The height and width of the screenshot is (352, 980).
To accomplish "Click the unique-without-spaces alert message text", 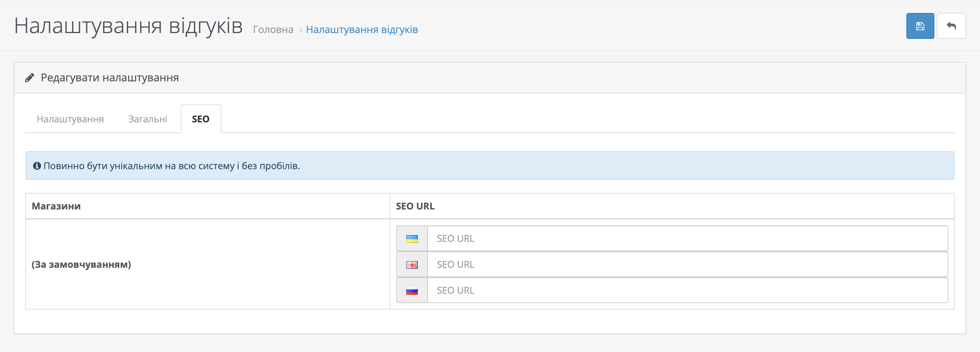I will pos(172,166).
